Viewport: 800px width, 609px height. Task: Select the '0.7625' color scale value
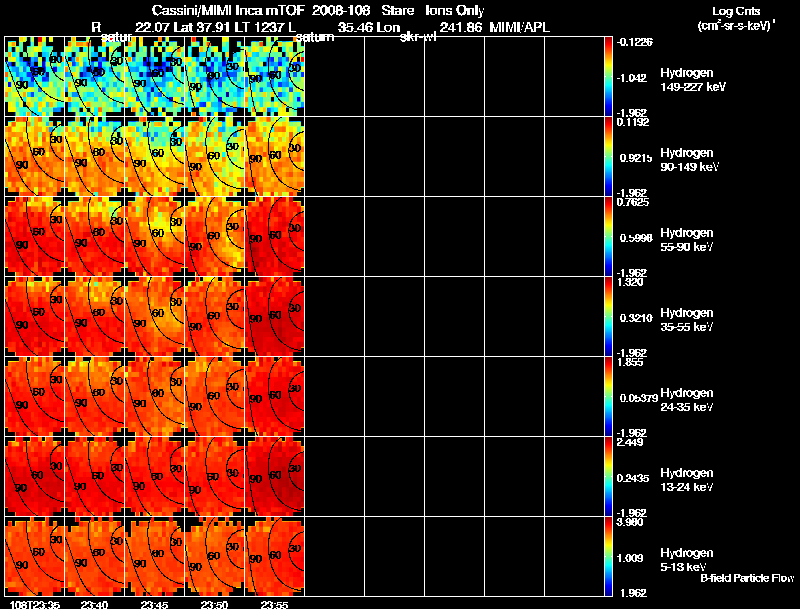633,202
